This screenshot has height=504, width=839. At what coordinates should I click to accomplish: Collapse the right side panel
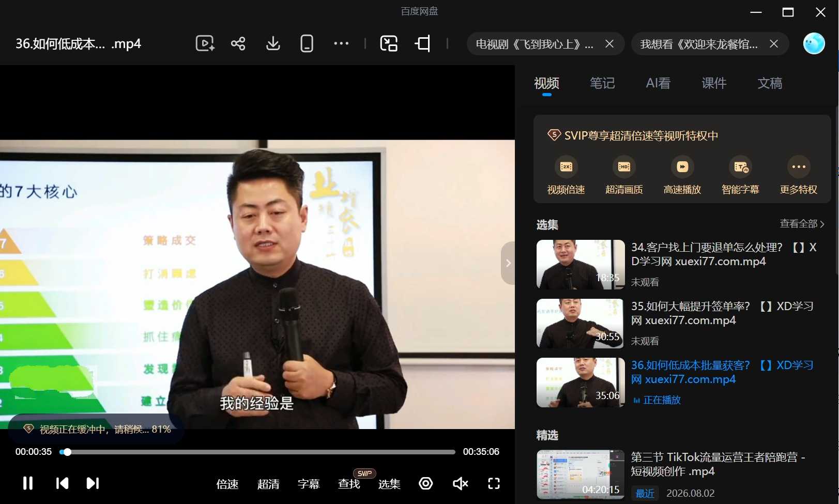(508, 263)
